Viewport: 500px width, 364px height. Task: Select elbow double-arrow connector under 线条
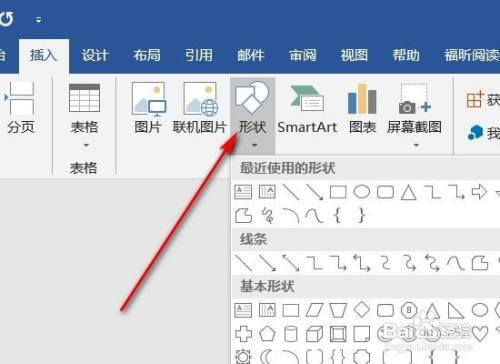coord(362,263)
